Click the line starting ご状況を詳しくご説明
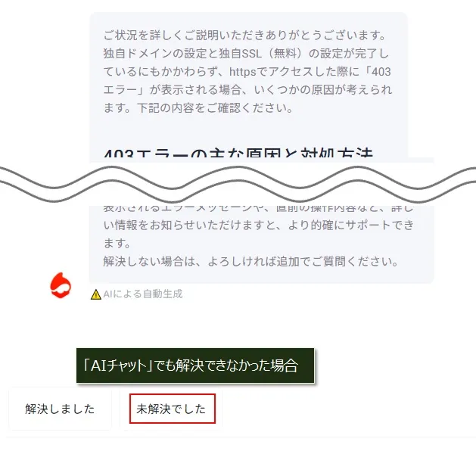This screenshot has height=451, width=476. pos(244,36)
